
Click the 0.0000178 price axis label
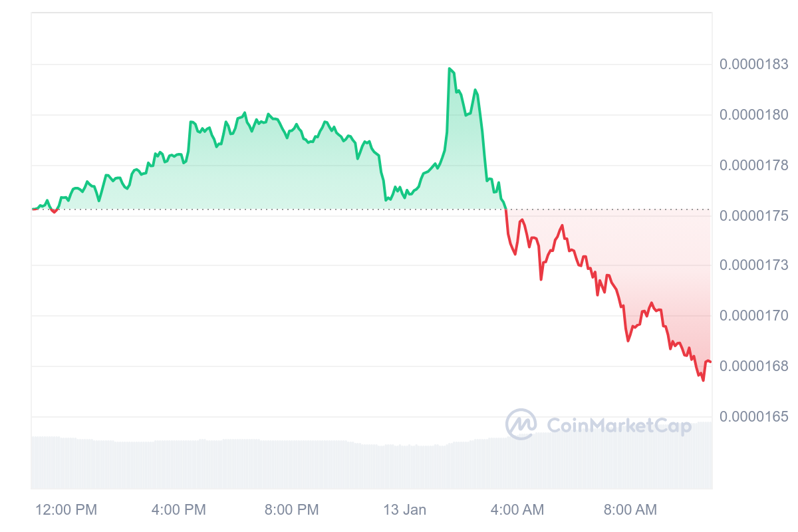753,165
